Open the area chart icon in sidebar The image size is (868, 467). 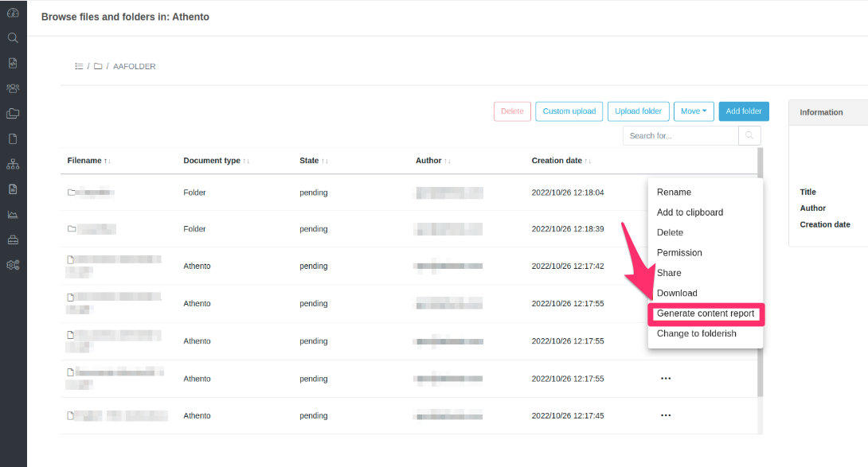[13, 215]
